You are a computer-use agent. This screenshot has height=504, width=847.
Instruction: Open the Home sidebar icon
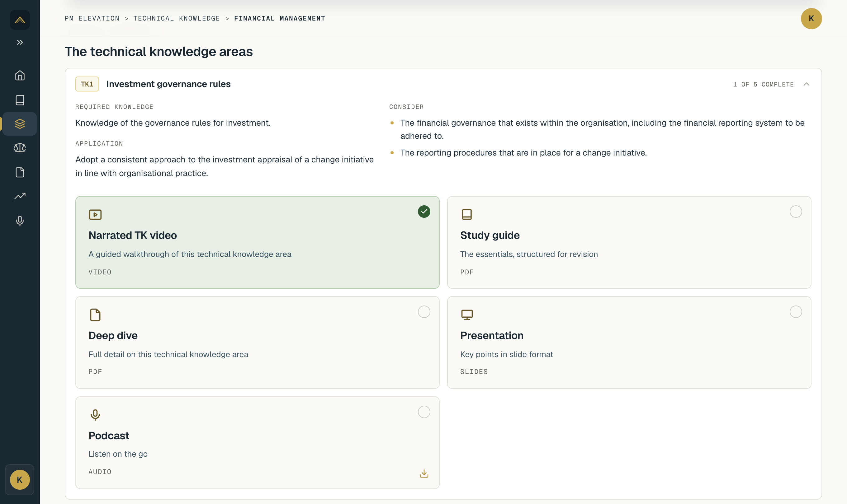tap(20, 75)
